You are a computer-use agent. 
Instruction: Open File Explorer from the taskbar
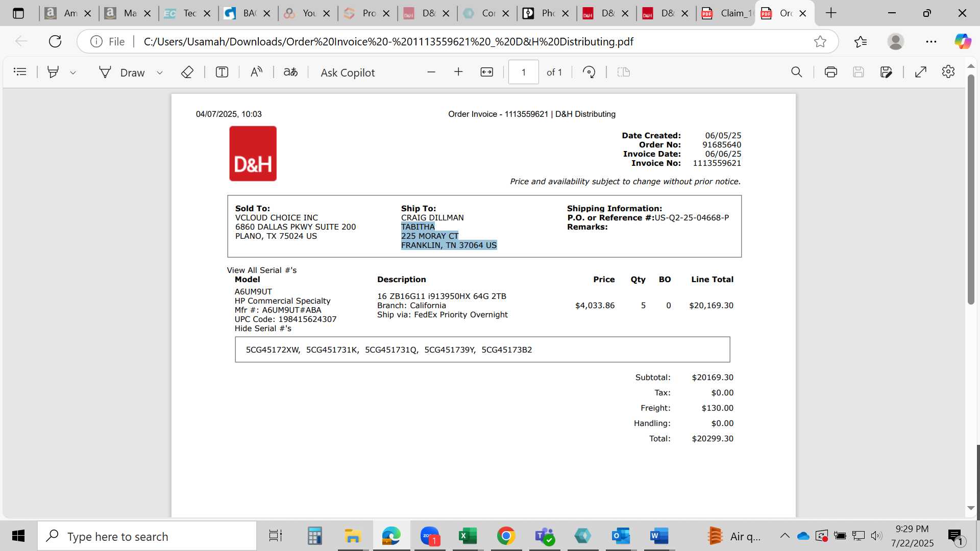[353, 536]
